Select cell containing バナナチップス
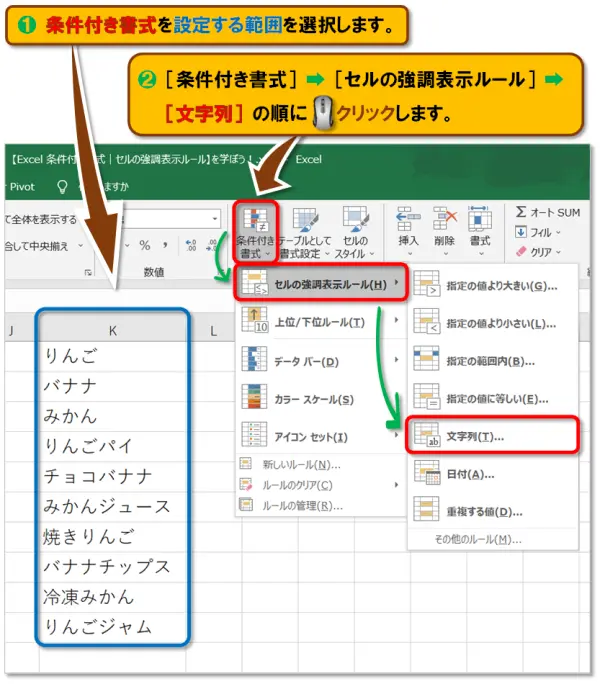Image resolution: width=600 pixels, height=684 pixels. pos(113,567)
